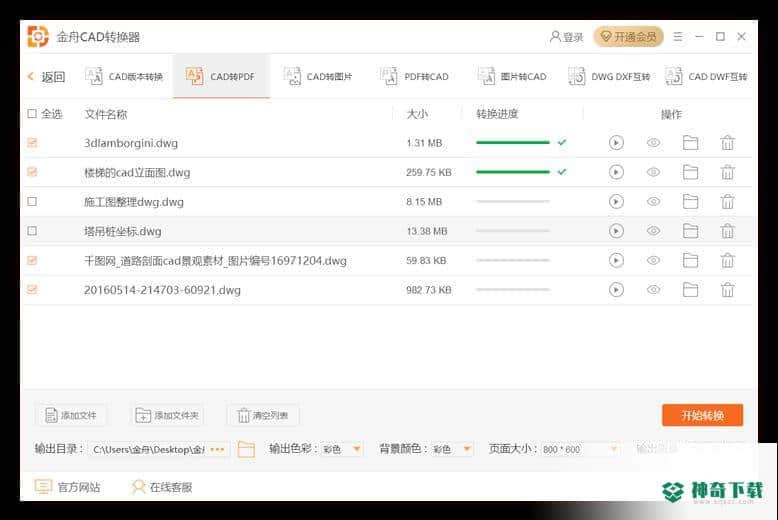Switch to the DWG DXF互转 tab
This screenshot has height=520, width=778.
coord(609,76)
